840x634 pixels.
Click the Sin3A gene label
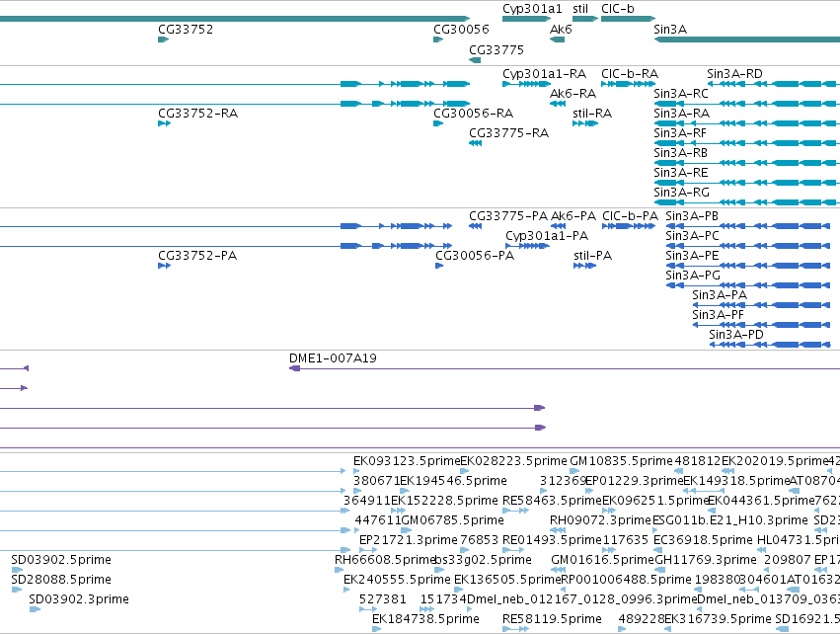click(670, 30)
